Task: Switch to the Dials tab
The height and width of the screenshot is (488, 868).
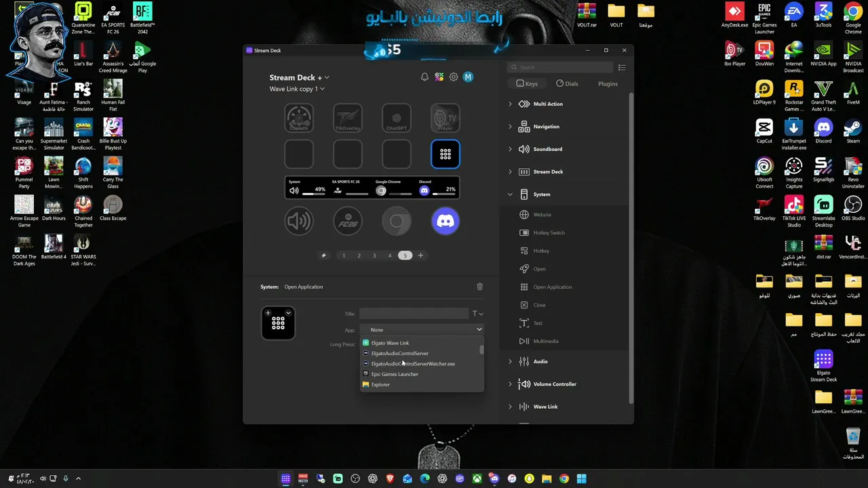Action: point(568,84)
